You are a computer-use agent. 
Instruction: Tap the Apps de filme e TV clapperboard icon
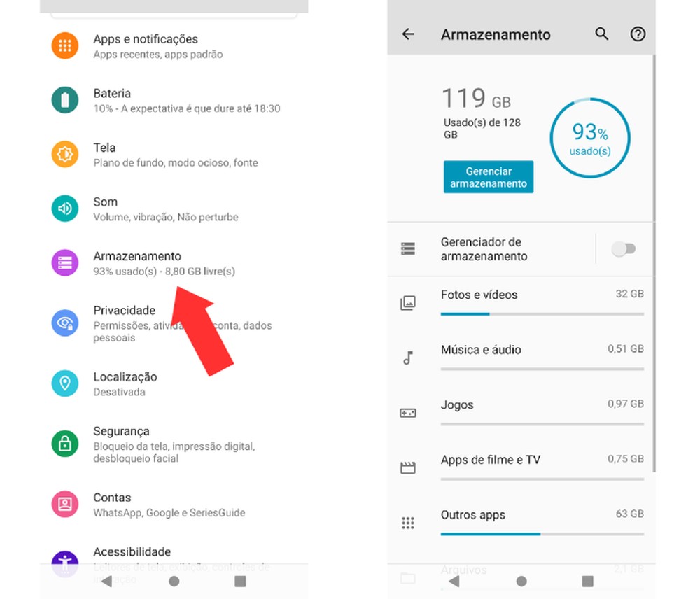pyautogui.click(x=408, y=467)
